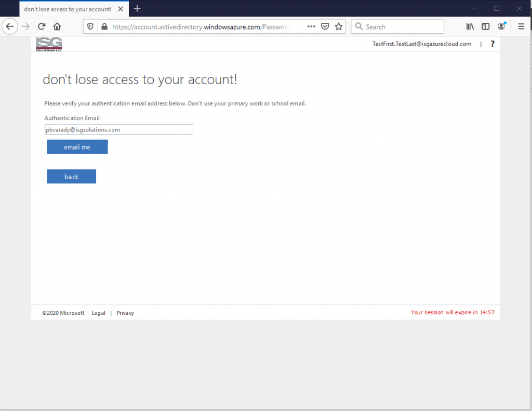Minimize the Firefox window
Image resolution: width=532 pixels, height=411 pixels.
tap(474, 8)
